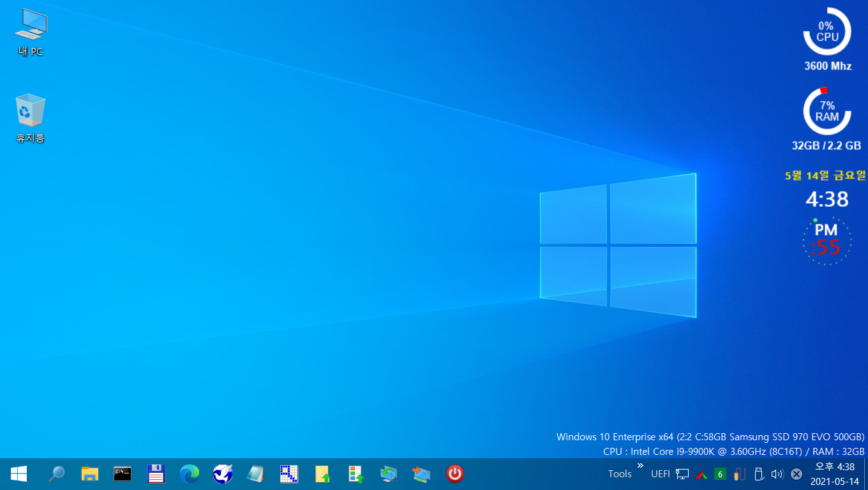Click the Windows 10 Enterprise x64 info line

click(x=710, y=437)
